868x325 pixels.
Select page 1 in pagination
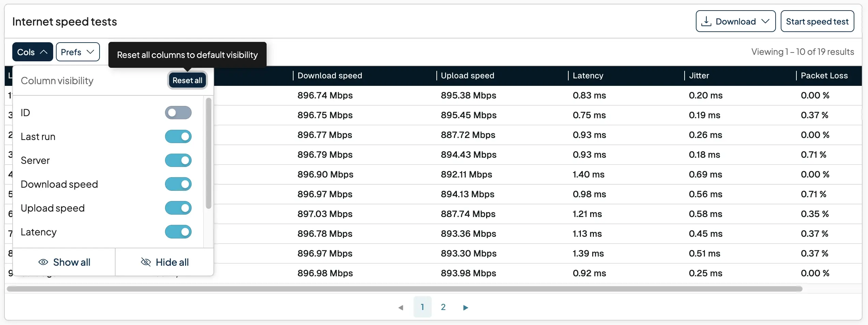pos(422,307)
